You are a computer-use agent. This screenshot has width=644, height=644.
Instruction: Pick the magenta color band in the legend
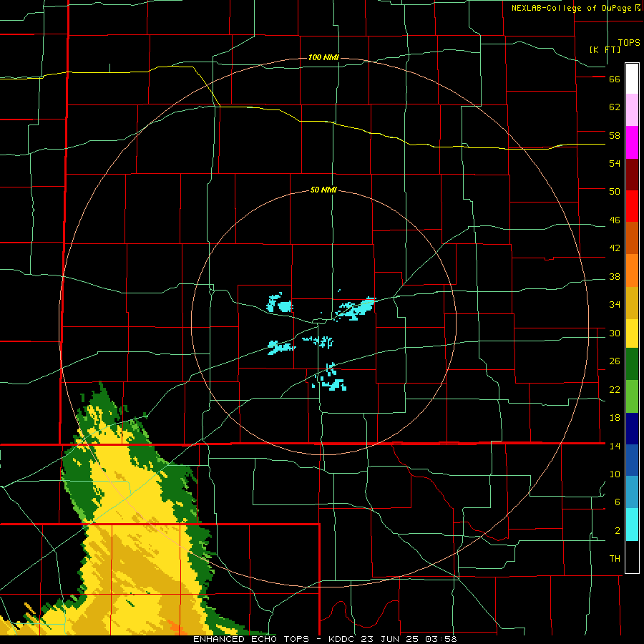[x=632, y=142]
